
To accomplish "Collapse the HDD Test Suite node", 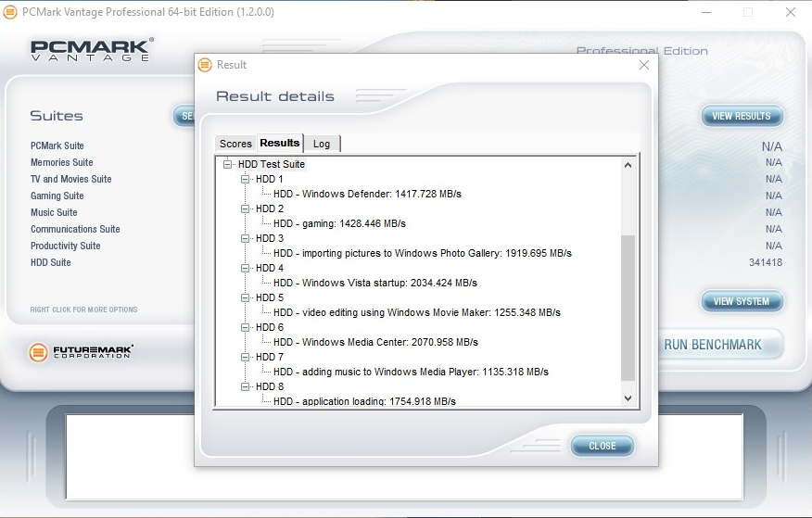I will click(x=228, y=164).
